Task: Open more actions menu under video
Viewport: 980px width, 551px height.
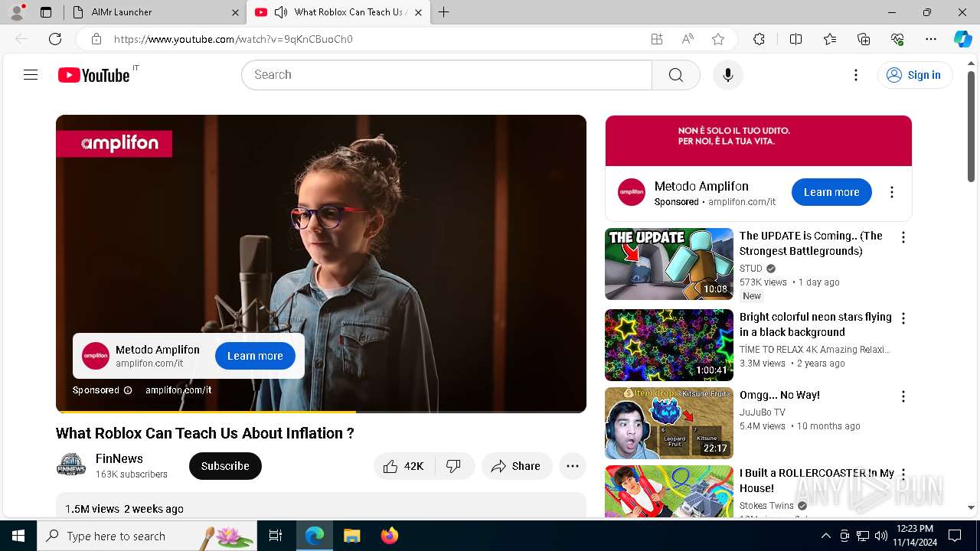Action: point(573,466)
